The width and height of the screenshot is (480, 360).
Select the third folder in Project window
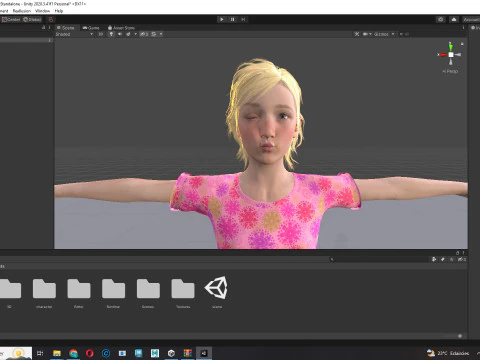[79, 289]
